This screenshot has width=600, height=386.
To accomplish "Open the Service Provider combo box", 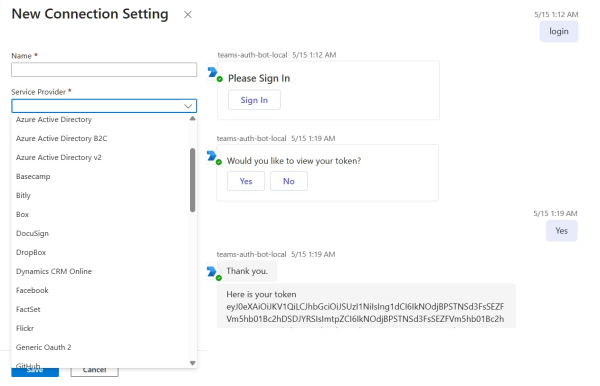I will (104, 106).
